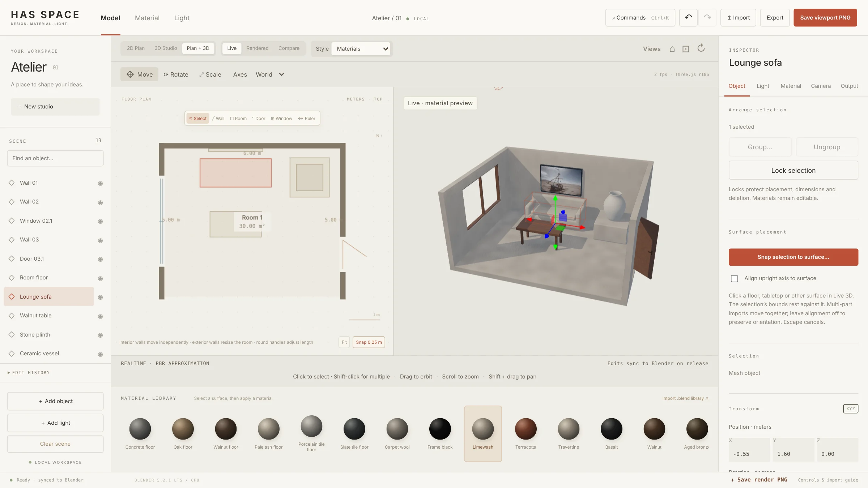Activate the floor plan Select tool
The width and height of the screenshot is (868, 488).
(x=198, y=119)
